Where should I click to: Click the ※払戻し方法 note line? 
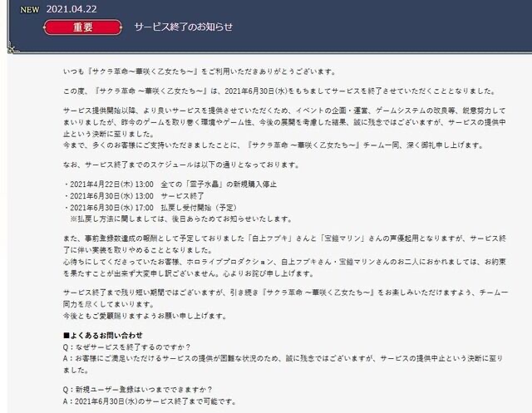click(x=181, y=219)
